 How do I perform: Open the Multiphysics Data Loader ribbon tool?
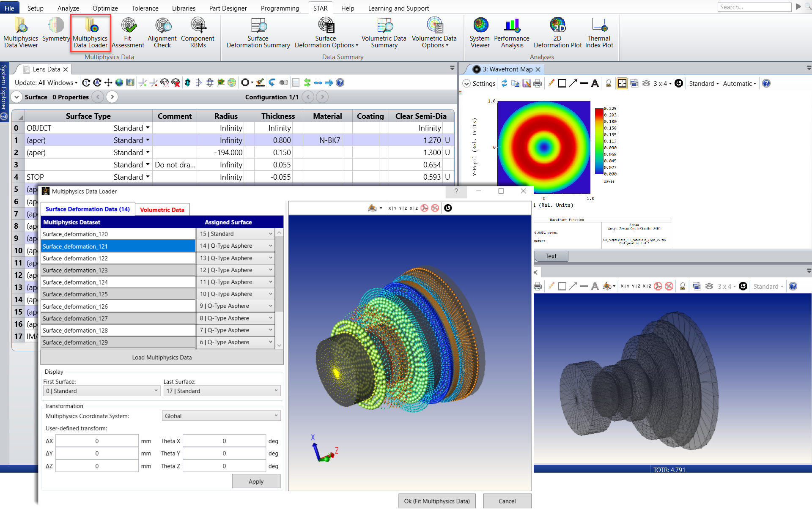pos(91,33)
